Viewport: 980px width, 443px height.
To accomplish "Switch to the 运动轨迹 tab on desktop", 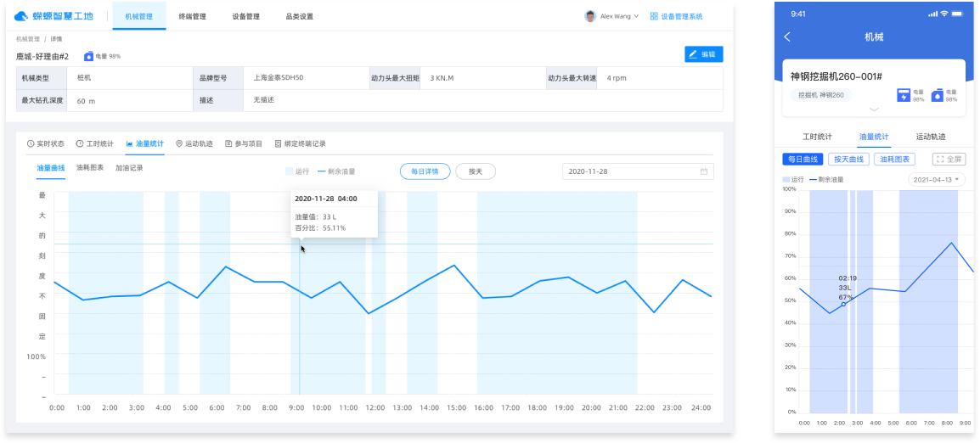I will (x=194, y=144).
